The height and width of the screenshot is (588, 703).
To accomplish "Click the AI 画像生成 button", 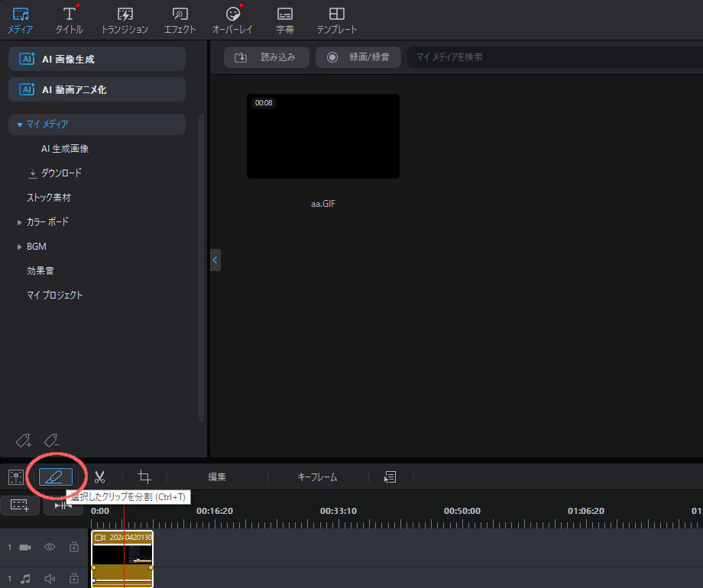I will click(97, 59).
